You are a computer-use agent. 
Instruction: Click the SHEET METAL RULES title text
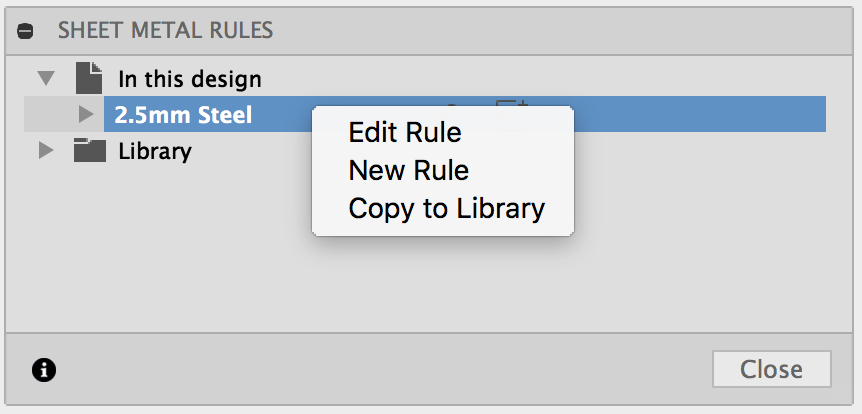[166, 30]
